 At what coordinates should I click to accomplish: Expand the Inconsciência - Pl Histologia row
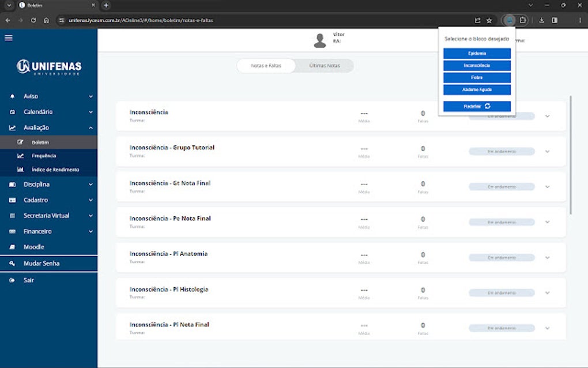tap(547, 293)
